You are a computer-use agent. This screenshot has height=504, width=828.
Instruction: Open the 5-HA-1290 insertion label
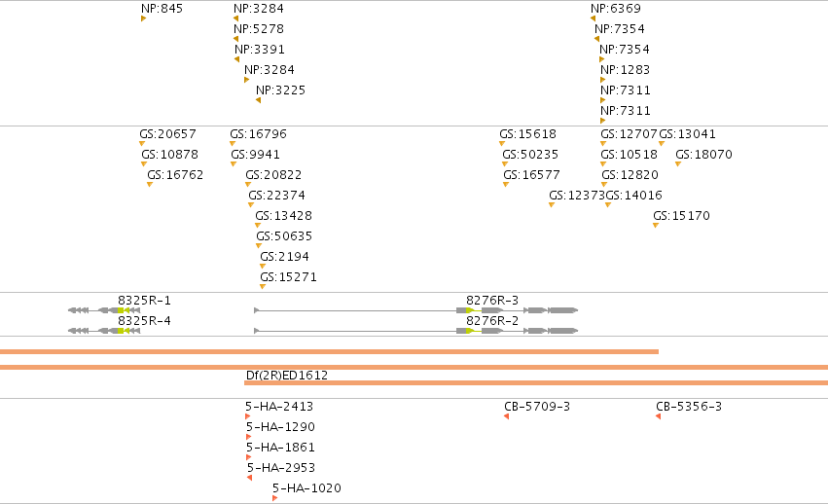pos(280,427)
